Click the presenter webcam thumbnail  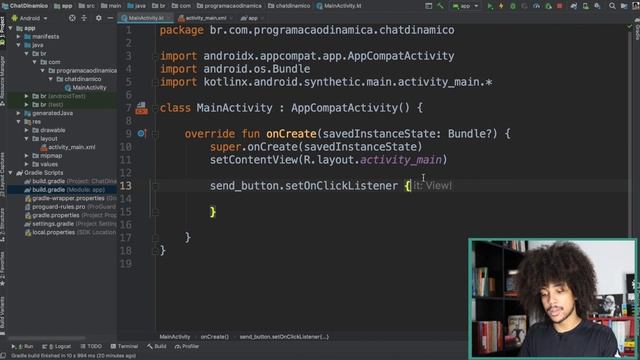point(553,299)
